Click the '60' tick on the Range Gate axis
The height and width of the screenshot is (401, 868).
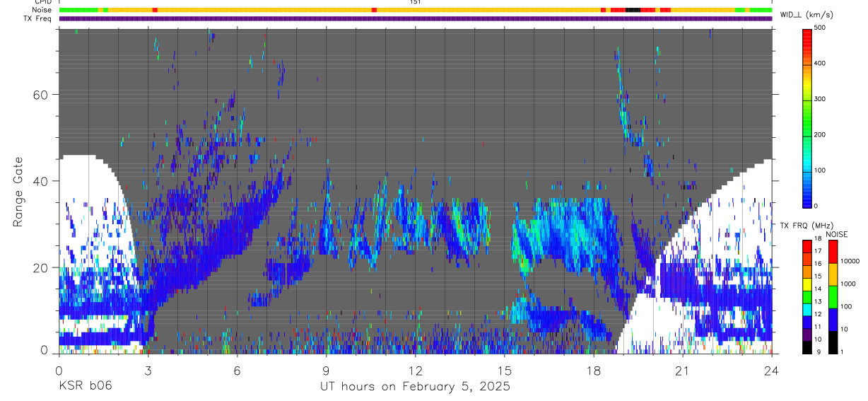point(42,95)
